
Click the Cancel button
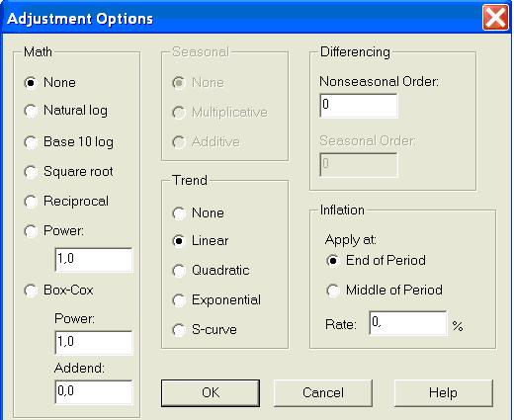(x=323, y=393)
